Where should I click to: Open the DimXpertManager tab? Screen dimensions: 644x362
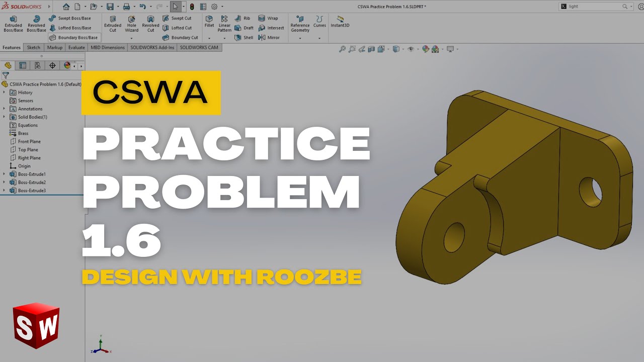(x=52, y=65)
